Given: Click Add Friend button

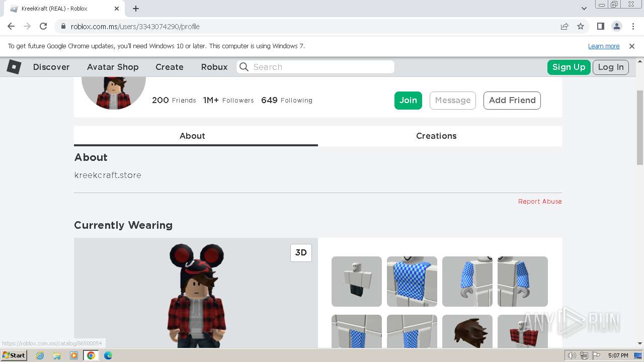Looking at the screenshot, I should (x=512, y=100).
